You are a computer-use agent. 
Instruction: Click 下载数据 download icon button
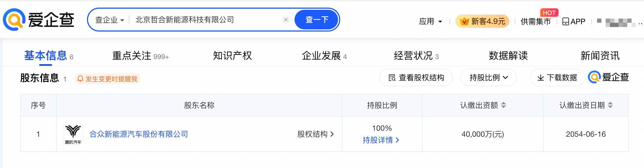pos(557,78)
